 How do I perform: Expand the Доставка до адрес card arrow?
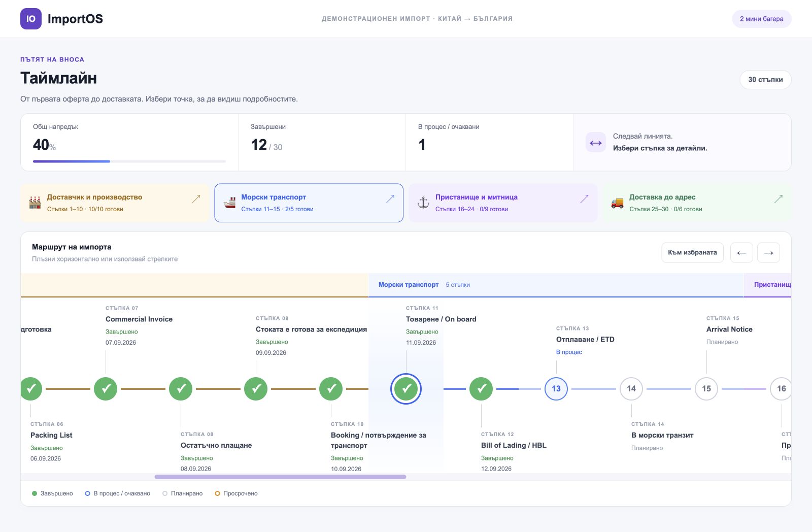click(779, 199)
